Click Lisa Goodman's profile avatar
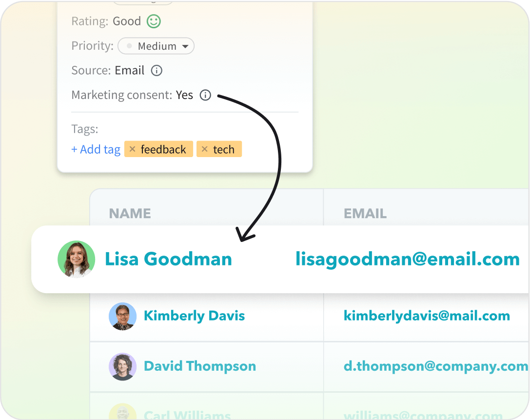 [x=76, y=259]
